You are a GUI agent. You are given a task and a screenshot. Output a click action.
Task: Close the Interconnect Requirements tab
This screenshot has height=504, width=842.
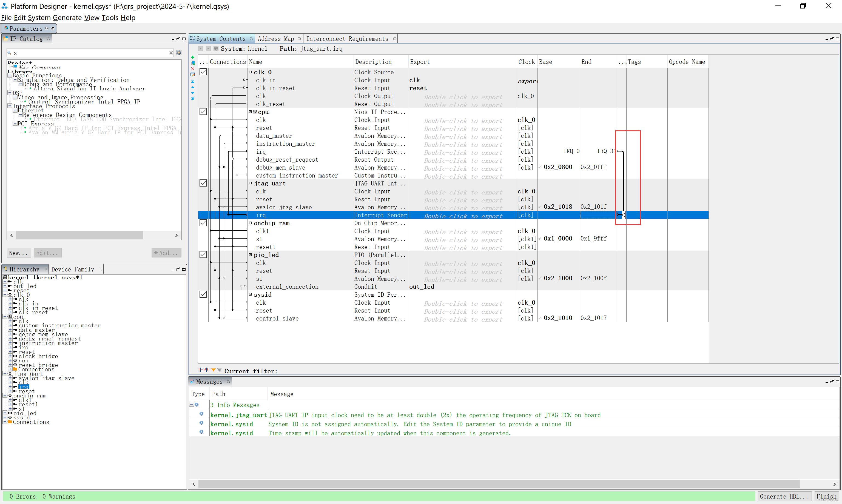[x=394, y=38]
